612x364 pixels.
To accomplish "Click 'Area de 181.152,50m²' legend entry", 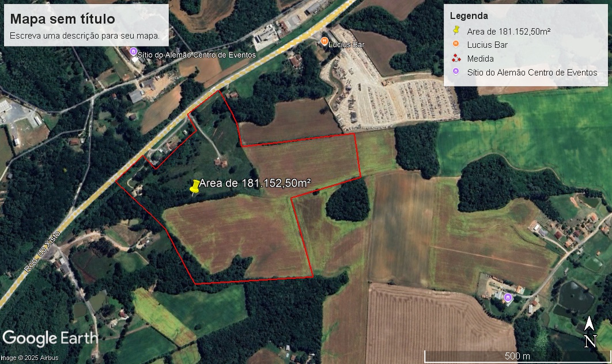I will (x=509, y=32).
